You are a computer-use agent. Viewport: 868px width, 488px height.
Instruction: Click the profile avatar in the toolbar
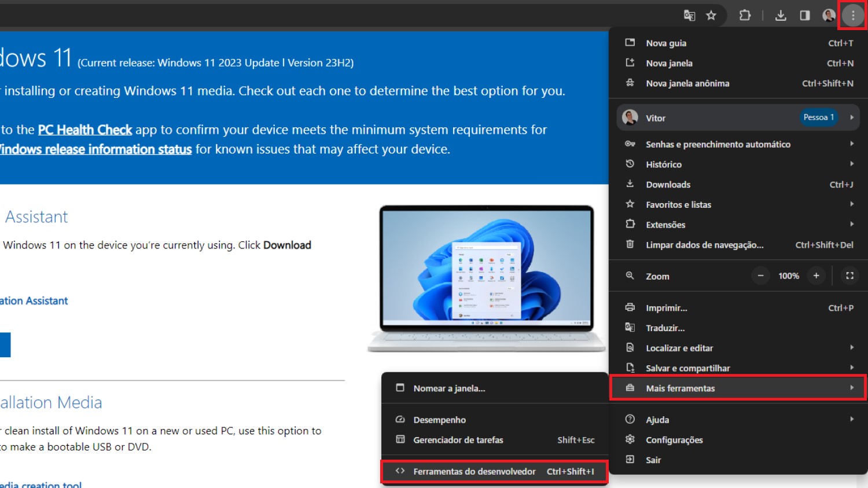click(x=829, y=16)
